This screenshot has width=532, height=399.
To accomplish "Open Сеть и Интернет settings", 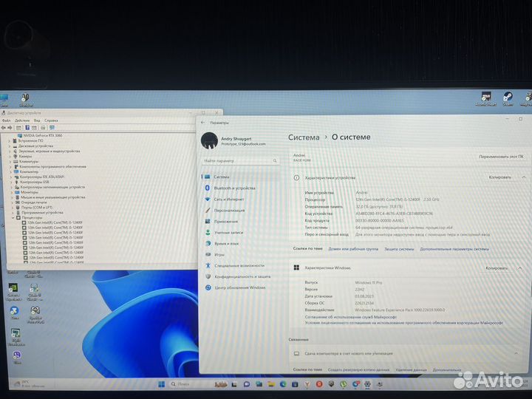I will [x=240, y=199].
